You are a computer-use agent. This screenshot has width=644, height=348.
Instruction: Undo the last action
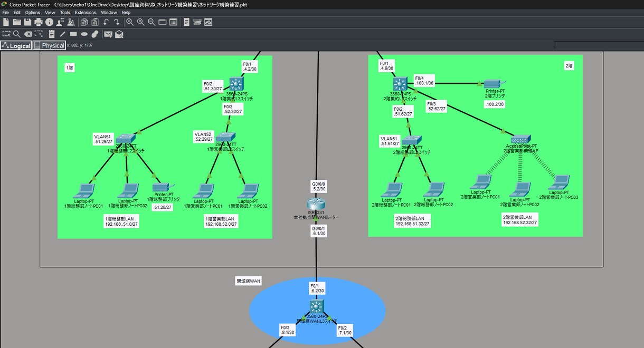[x=106, y=22]
